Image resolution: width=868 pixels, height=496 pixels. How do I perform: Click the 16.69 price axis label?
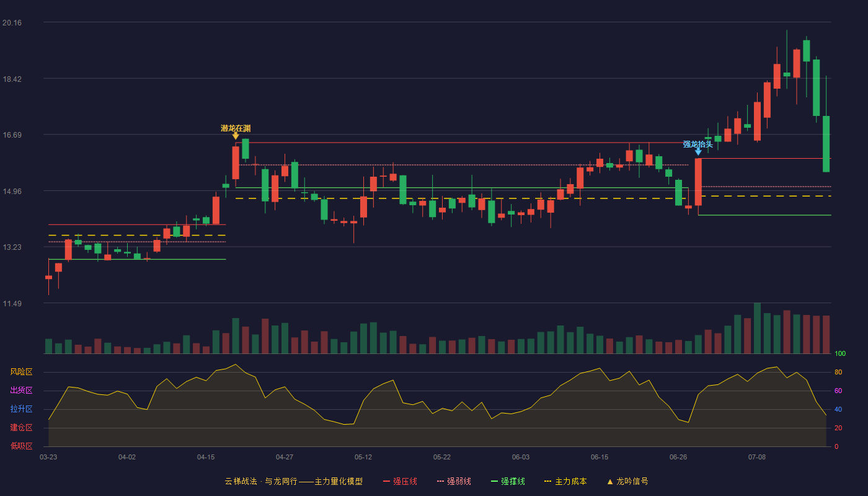tap(12, 135)
